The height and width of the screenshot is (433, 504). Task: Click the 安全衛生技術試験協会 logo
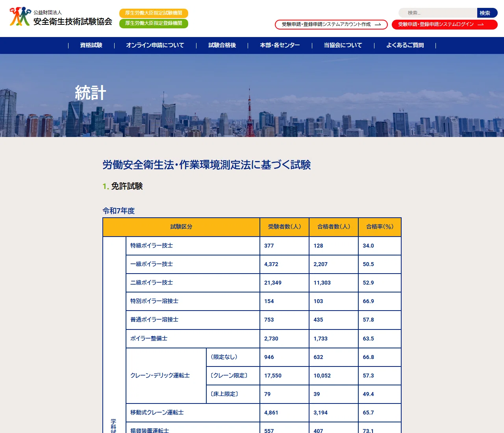61,17
